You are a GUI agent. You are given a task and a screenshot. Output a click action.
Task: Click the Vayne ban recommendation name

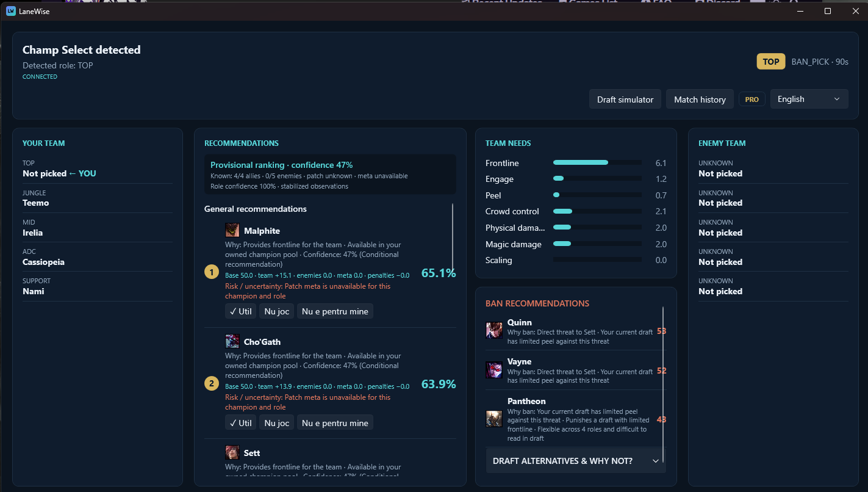pyautogui.click(x=520, y=361)
